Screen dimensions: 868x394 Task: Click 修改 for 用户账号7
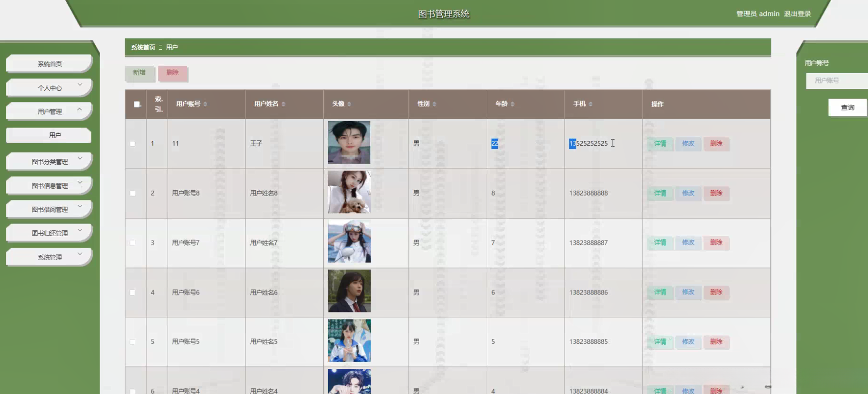pyautogui.click(x=688, y=242)
